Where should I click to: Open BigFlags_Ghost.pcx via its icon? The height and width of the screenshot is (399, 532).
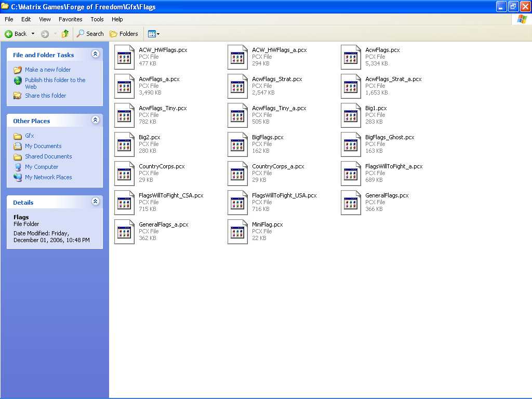pyautogui.click(x=351, y=144)
